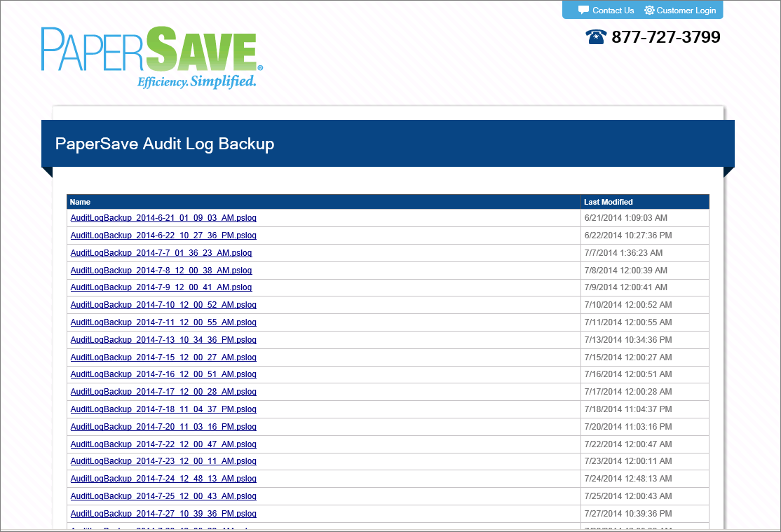Open AuditLogBackup_2014-6-22_10_27_36_PM.pslog
The height and width of the screenshot is (532, 781).
coord(163,235)
